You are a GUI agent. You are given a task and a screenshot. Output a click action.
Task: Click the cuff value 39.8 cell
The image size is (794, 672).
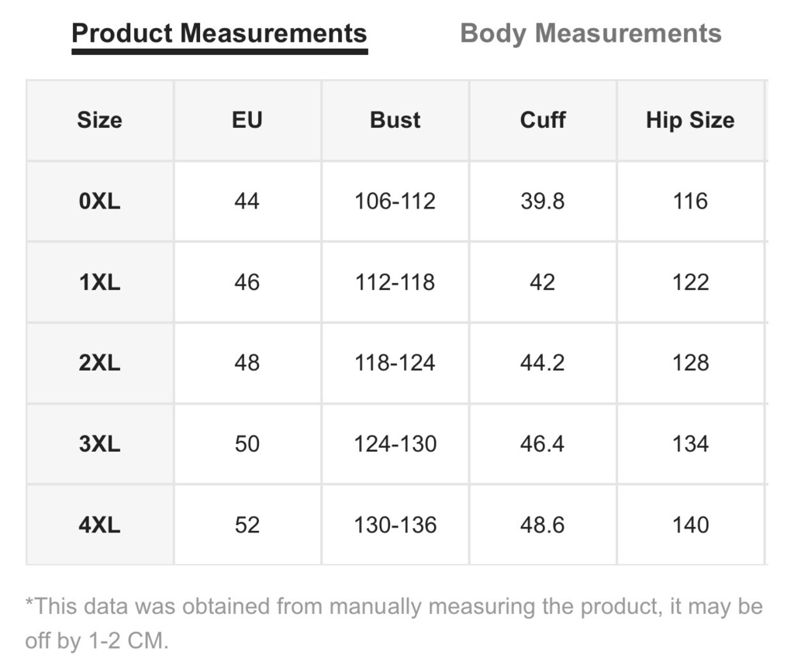pos(543,202)
